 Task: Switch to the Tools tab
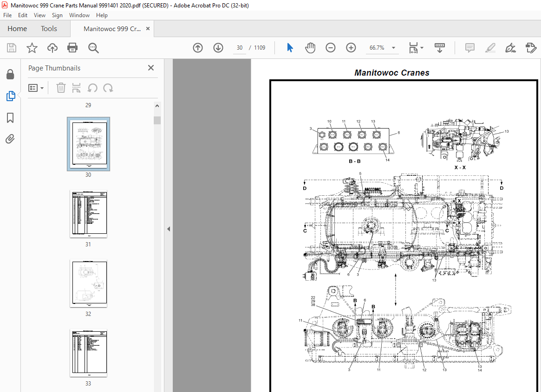point(49,29)
